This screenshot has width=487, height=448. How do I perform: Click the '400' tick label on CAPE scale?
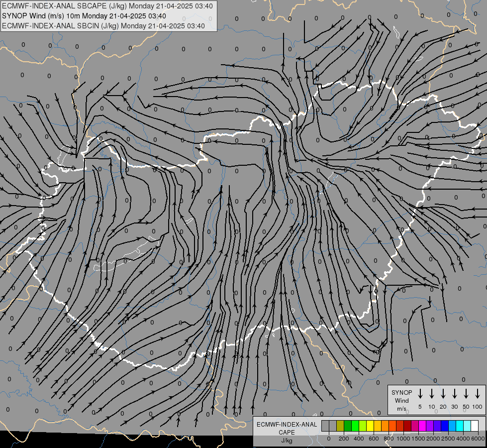[359, 439]
